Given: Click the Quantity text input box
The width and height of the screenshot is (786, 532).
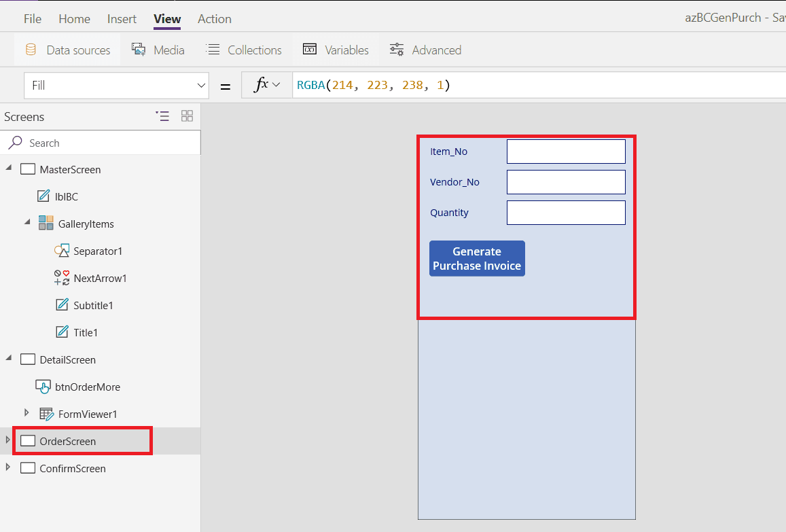Looking at the screenshot, I should click(x=566, y=213).
